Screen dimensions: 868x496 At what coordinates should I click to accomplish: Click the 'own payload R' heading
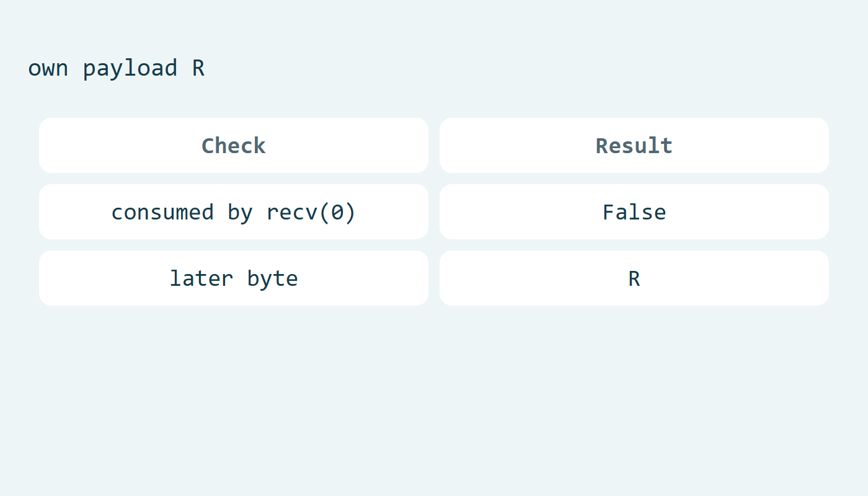(116, 68)
